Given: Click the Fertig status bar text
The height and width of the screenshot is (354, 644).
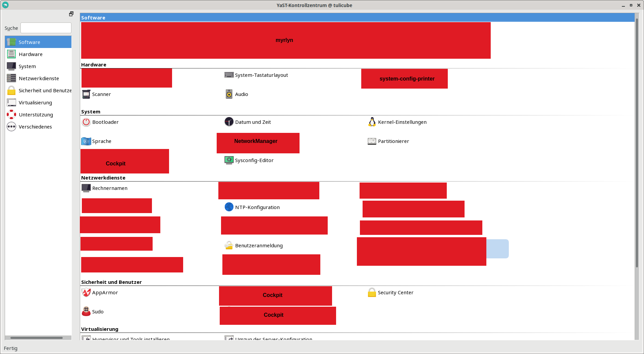Looking at the screenshot, I should (11, 348).
